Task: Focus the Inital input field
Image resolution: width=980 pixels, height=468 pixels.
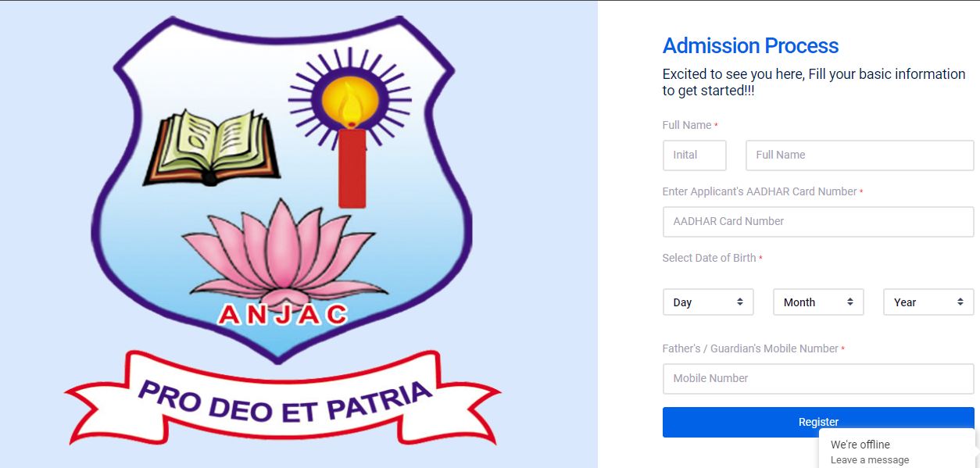Action: click(695, 155)
